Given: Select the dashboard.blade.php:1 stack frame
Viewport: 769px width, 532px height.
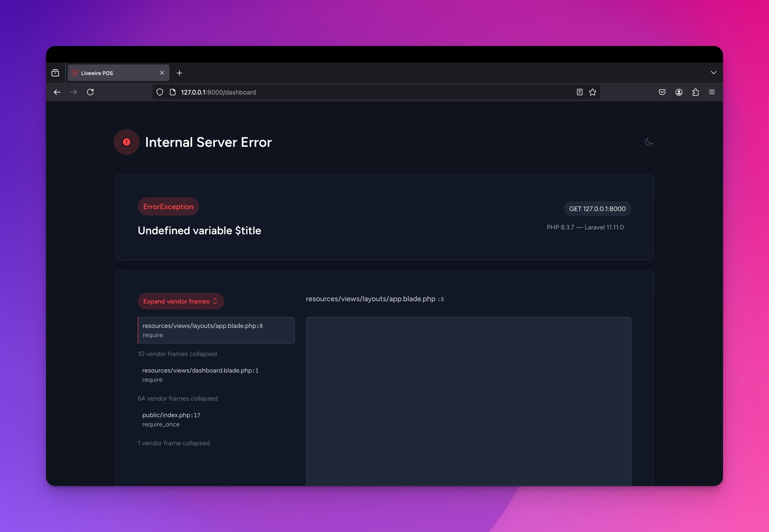Looking at the screenshot, I should [200, 375].
